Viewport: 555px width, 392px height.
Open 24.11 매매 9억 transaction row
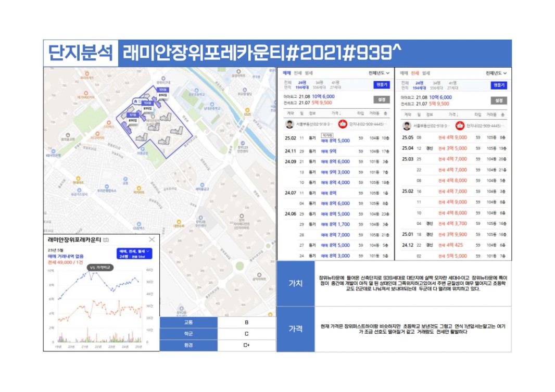coord(337,151)
